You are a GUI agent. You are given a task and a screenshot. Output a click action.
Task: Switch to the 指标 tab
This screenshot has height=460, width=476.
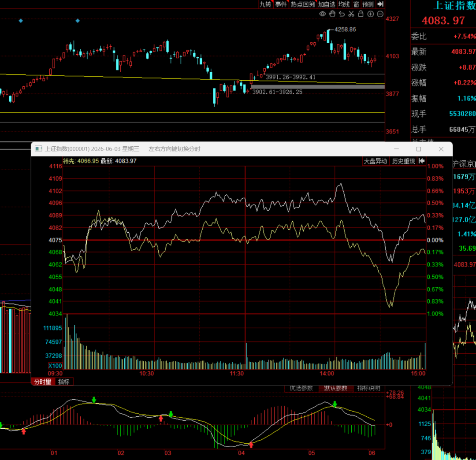click(64, 382)
